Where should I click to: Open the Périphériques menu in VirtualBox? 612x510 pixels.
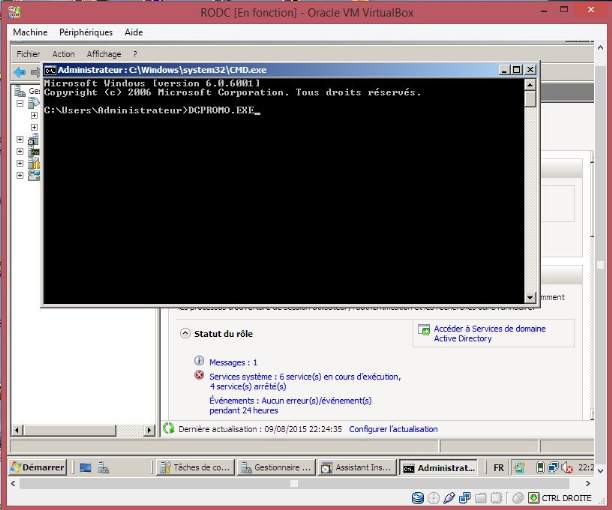[87, 32]
